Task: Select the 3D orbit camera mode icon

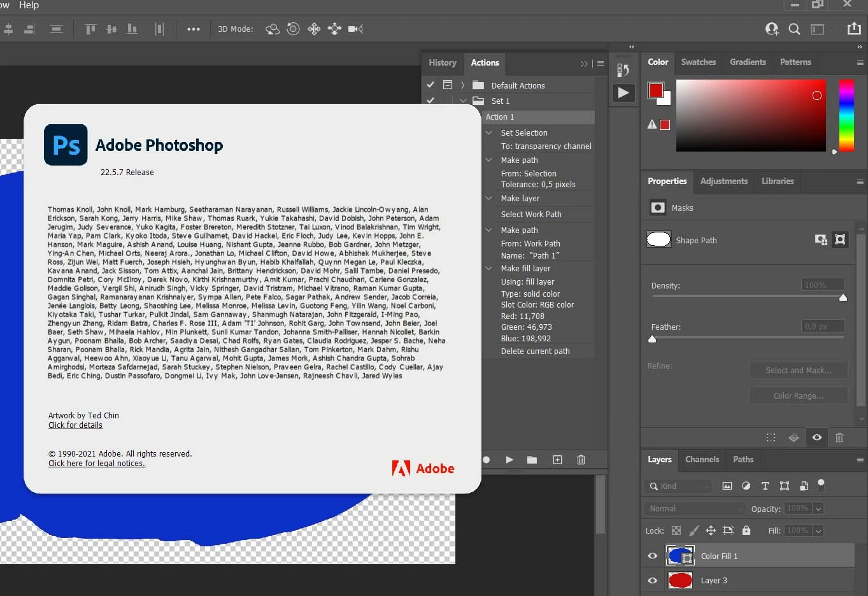Action: (273, 29)
